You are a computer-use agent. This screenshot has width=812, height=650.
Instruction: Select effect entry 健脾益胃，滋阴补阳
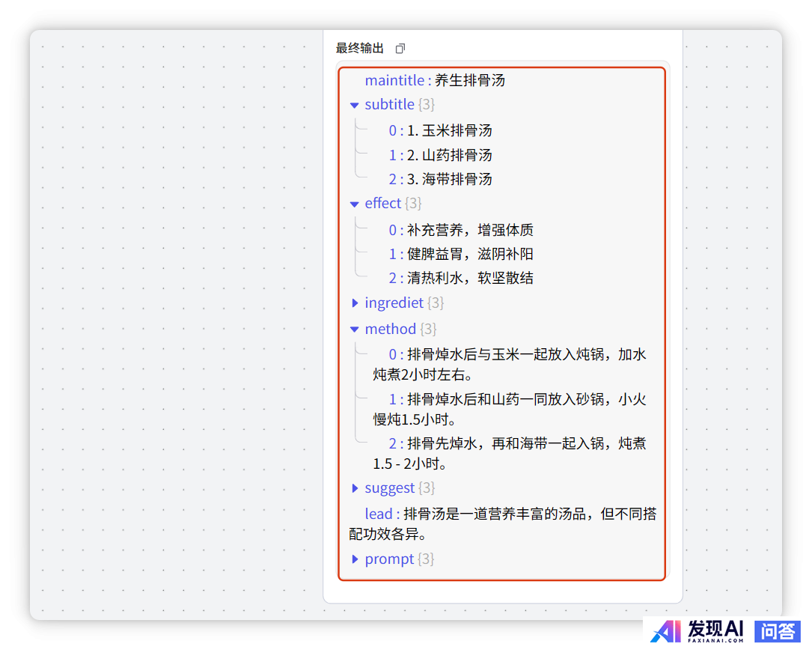[470, 255]
